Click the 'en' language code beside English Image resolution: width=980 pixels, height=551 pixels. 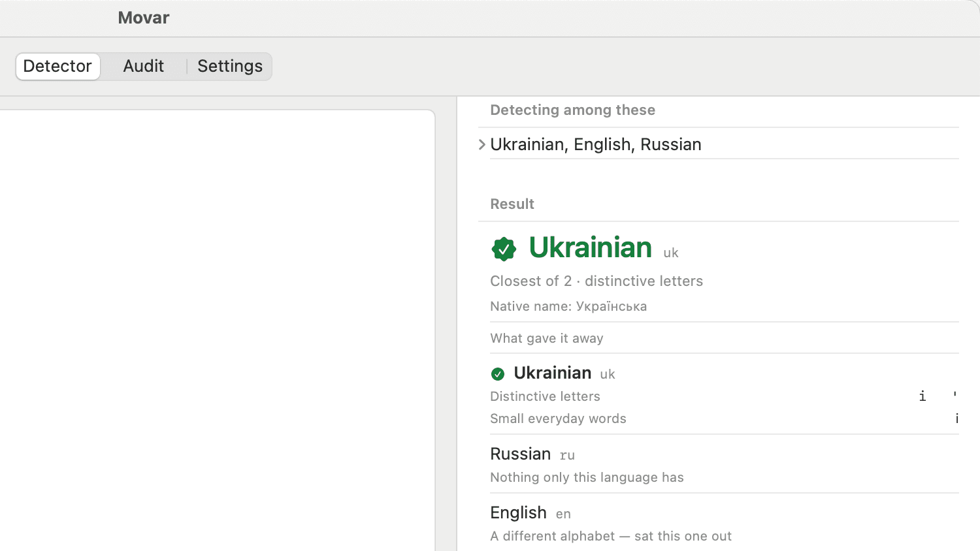tap(563, 514)
